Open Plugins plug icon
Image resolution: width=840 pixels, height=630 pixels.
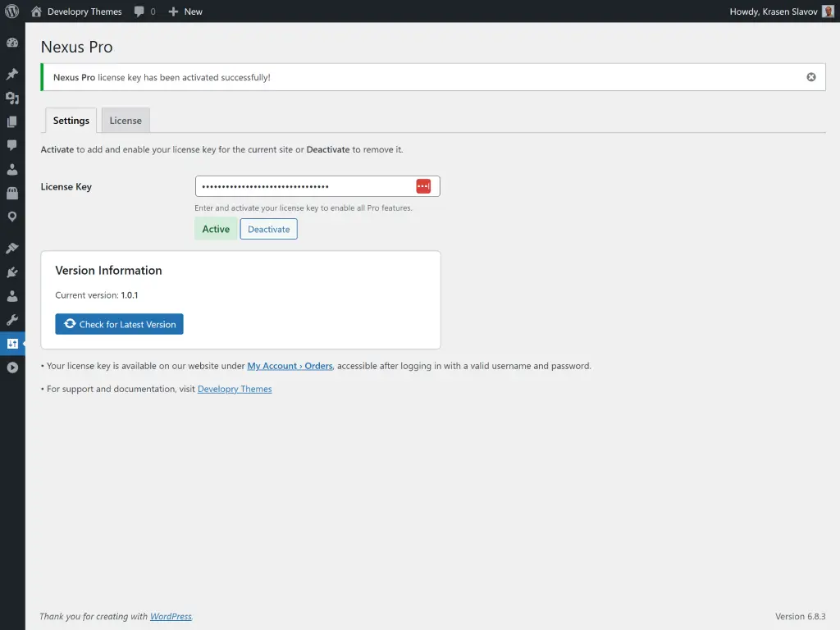12,272
